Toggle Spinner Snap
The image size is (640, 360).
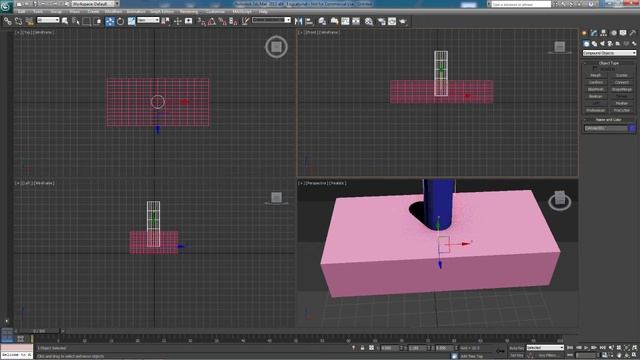click(233, 21)
